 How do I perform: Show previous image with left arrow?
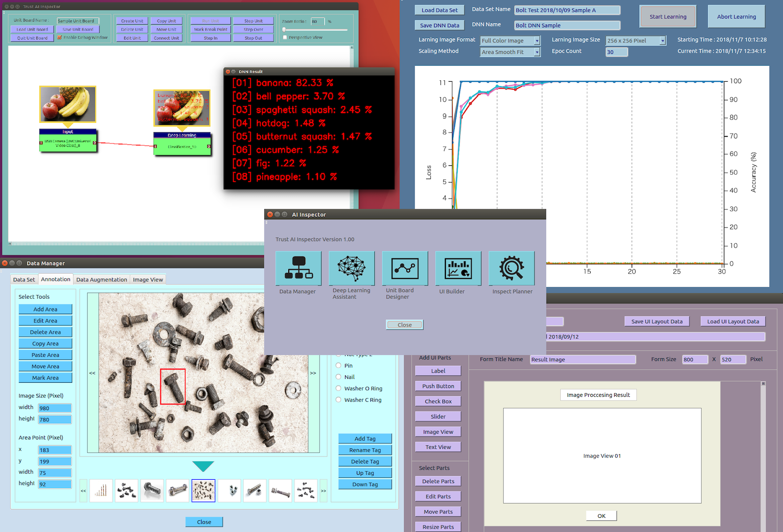point(92,373)
